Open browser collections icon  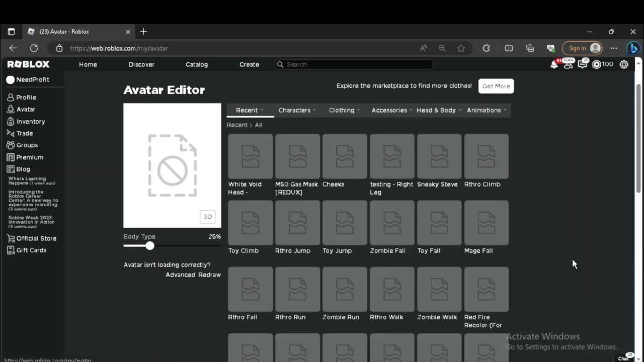pyautogui.click(x=530, y=48)
